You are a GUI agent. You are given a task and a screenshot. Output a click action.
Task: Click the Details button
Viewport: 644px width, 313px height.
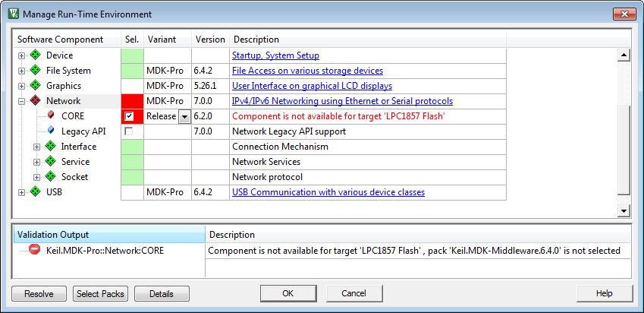pos(162,294)
